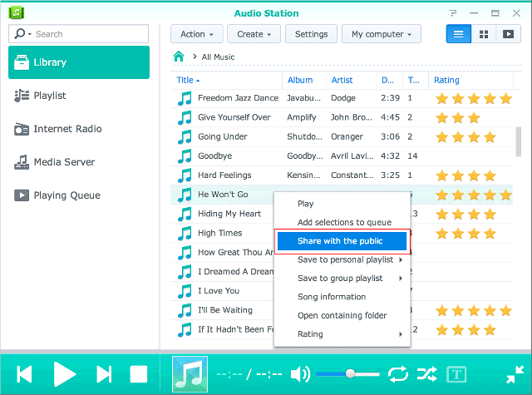Switch to list view
The width and height of the screenshot is (532, 395).
click(458, 34)
